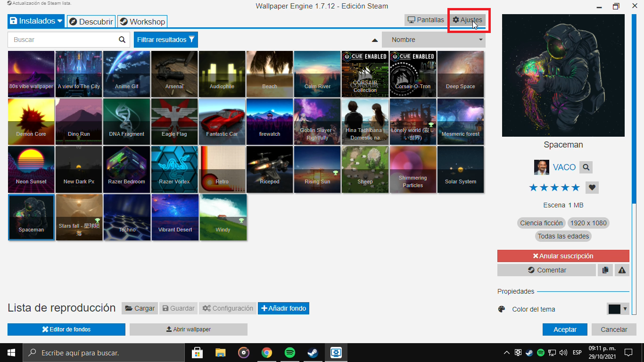
Task: Open File Explorer from the taskbar
Action: point(220,353)
